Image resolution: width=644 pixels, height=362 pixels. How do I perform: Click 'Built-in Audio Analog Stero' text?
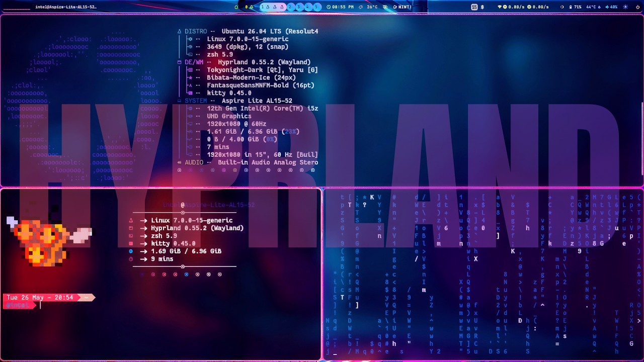point(268,162)
